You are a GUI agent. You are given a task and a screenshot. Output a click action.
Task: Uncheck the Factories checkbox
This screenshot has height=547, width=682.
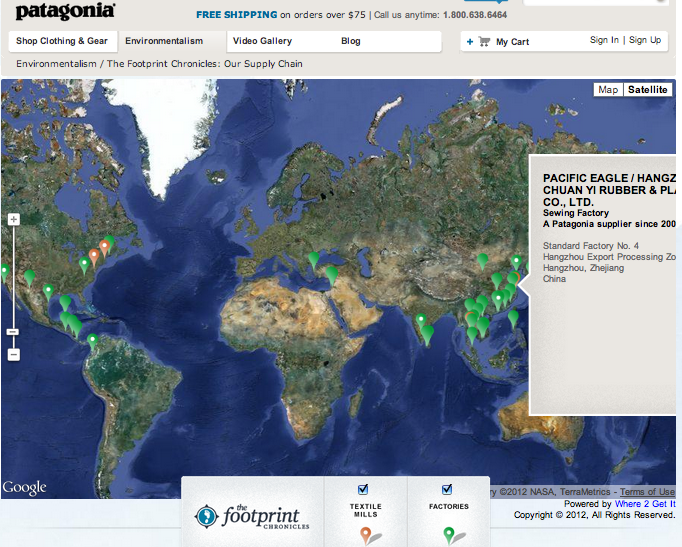point(447,490)
